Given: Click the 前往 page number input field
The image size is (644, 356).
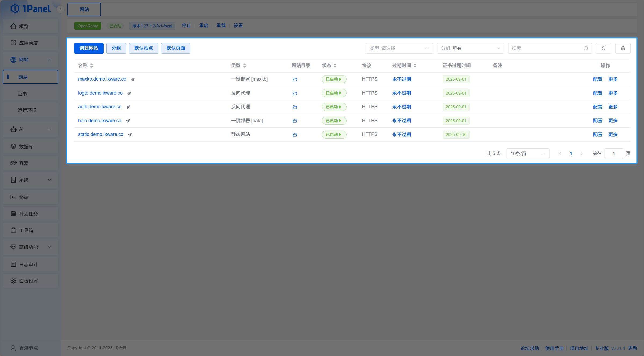Looking at the screenshot, I should 613,154.
